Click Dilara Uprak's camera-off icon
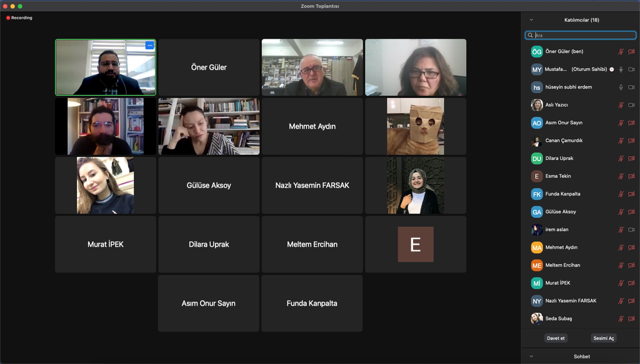640x364 pixels. pyautogui.click(x=631, y=158)
